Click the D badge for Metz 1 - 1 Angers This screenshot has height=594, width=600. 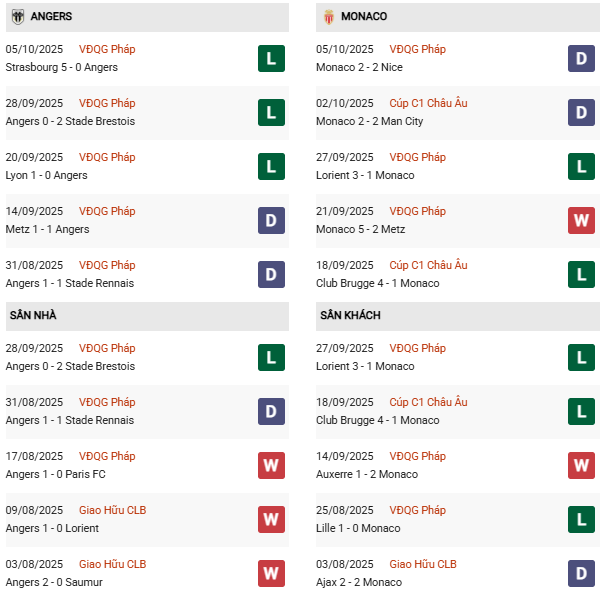(271, 221)
